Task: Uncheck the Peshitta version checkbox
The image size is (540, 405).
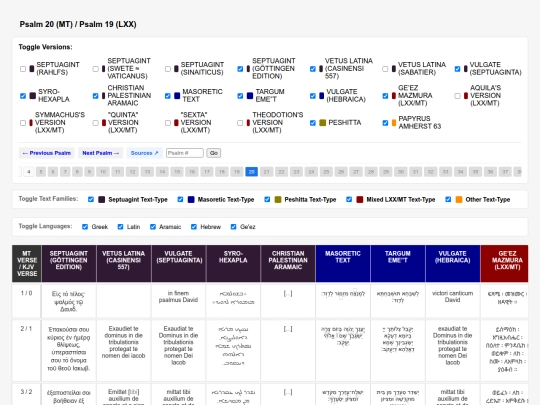Action: (x=313, y=123)
